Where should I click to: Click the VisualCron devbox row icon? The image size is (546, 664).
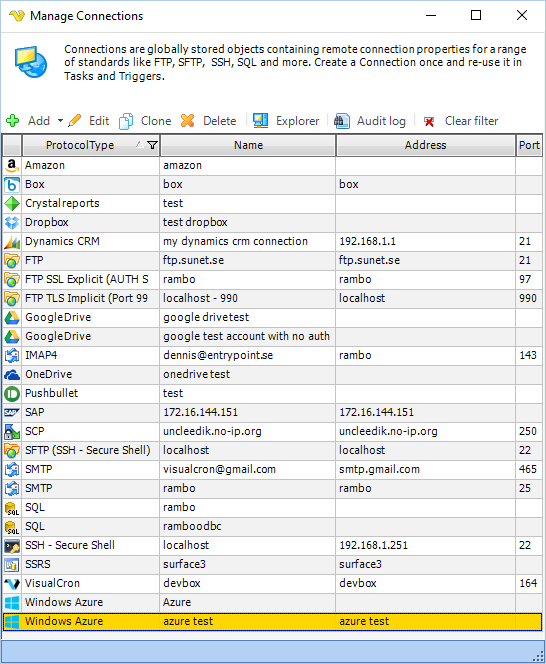coord(12,584)
